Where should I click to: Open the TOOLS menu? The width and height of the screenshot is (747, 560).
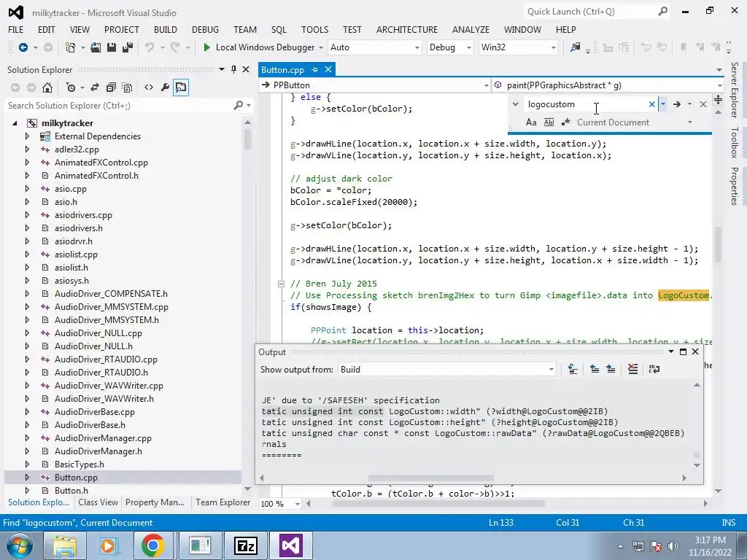[314, 29]
